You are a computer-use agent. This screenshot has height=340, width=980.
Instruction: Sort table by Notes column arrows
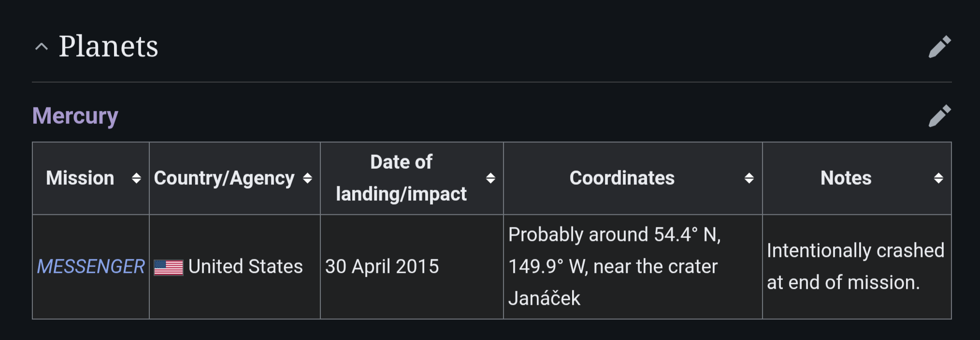click(938, 178)
